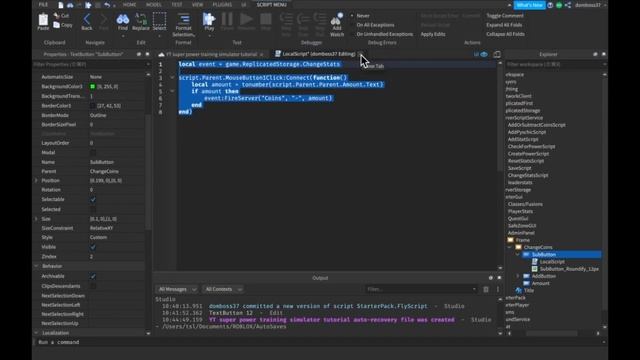
Task: Click the split-view icon right of the script tabs
Action: point(497,54)
